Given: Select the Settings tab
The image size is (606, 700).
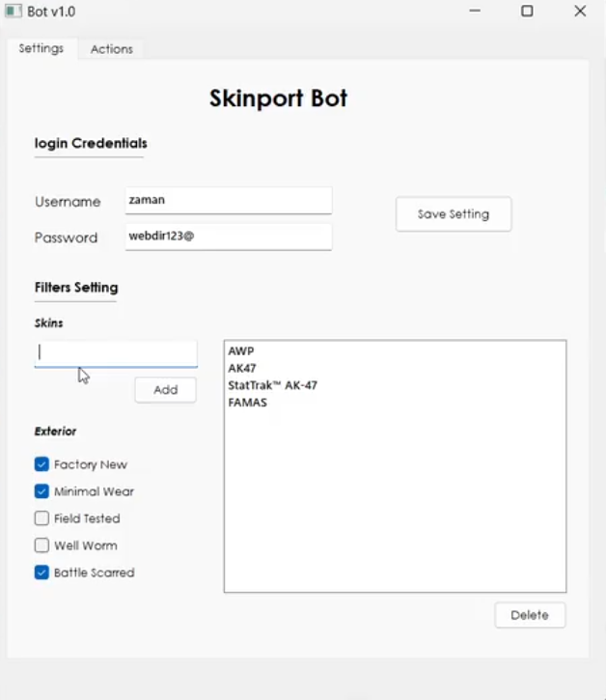Looking at the screenshot, I should (x=41, y=48).
